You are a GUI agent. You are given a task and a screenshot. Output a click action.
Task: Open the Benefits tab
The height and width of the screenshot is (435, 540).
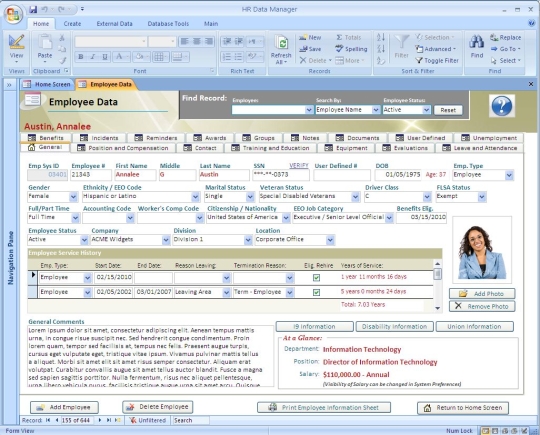(46, 138)
